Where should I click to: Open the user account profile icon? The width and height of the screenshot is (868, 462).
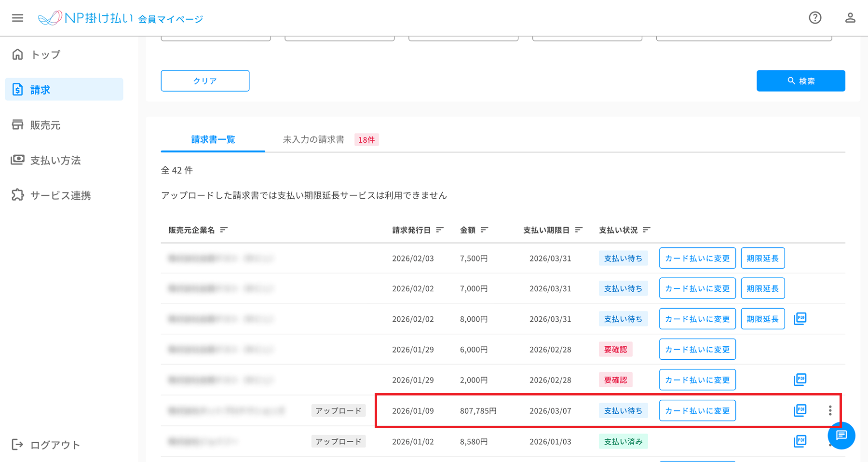click(x=850, y=18)
